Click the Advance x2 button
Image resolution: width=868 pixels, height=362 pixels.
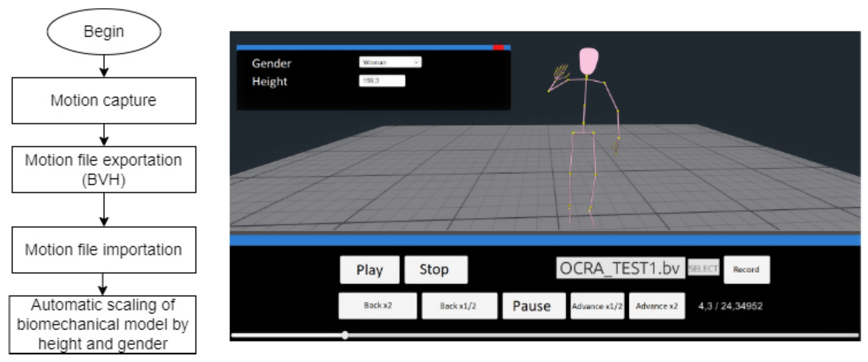pos(657,306)
